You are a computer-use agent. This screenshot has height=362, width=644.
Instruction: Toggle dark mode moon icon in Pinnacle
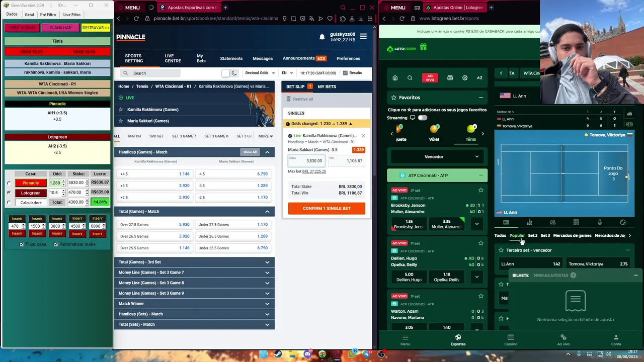pos(234,73)
